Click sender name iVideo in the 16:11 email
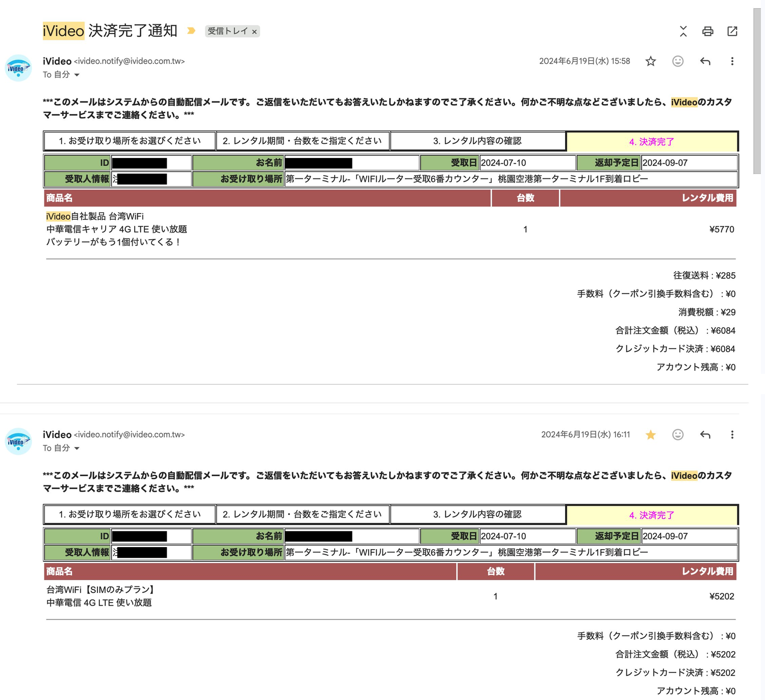765x700 pixels. pos(57,434)
